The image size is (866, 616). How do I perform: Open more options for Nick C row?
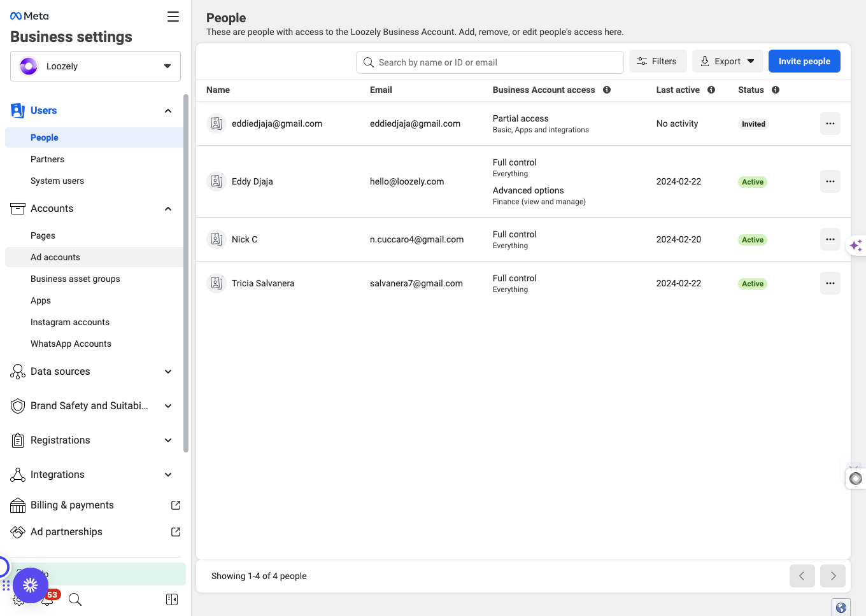pyautogui.click(x=830, y=239)
